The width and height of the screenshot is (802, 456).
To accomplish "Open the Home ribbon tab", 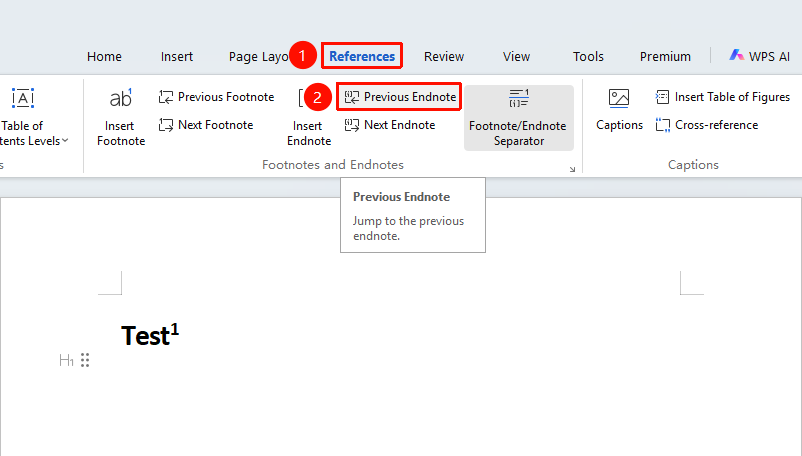I will [104, 56].
